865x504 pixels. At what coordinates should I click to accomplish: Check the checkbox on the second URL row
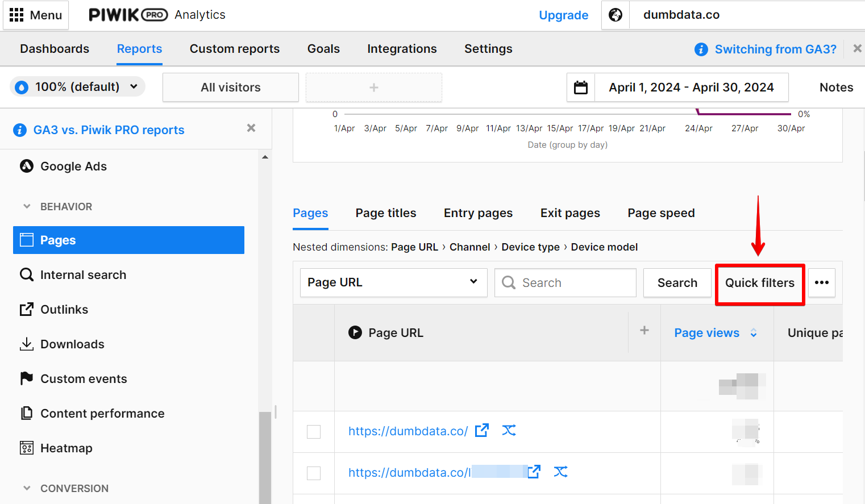tap(313, 473)
